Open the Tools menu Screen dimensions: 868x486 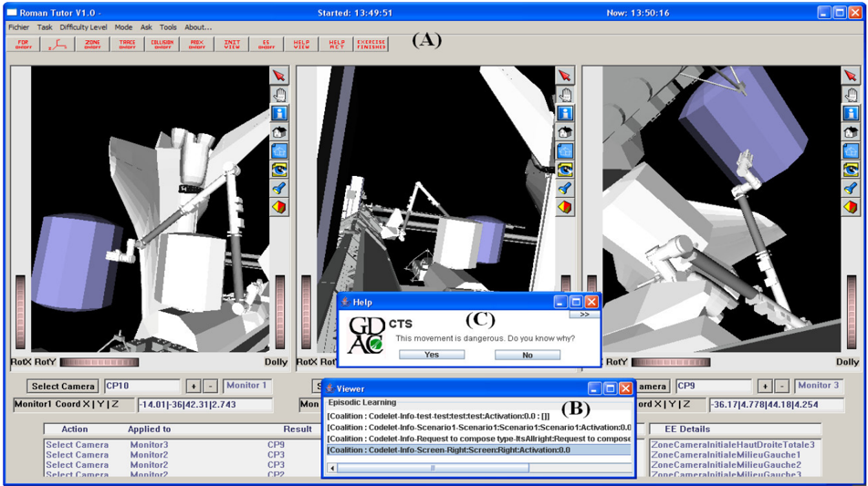pyautogui.click(x=168, y=27)
